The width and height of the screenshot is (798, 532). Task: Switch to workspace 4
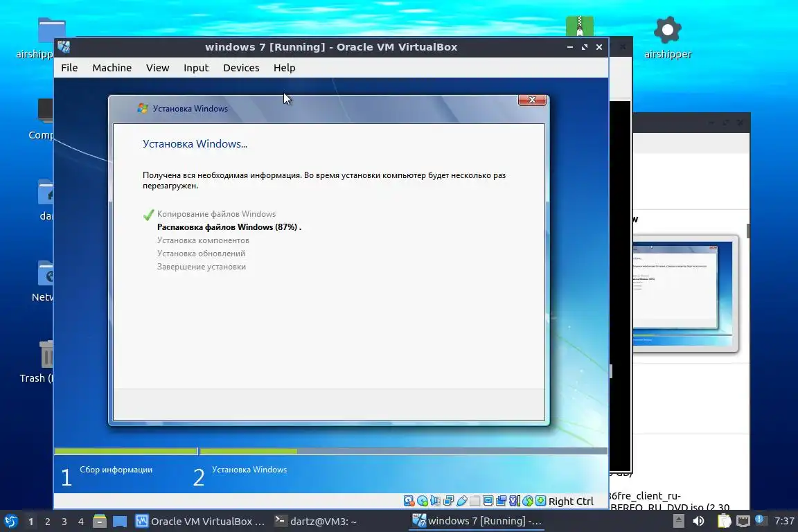[81, 522]
